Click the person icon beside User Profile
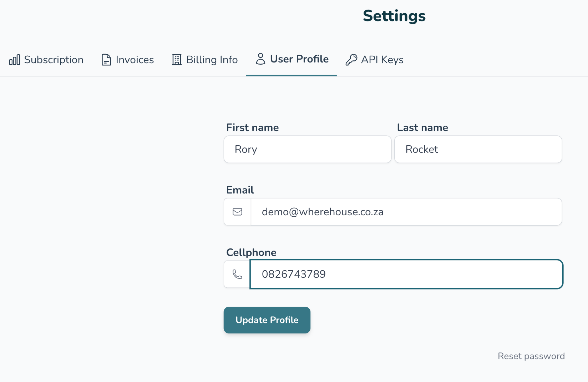This screenshot has width=588, height=382. click(260, 59)
